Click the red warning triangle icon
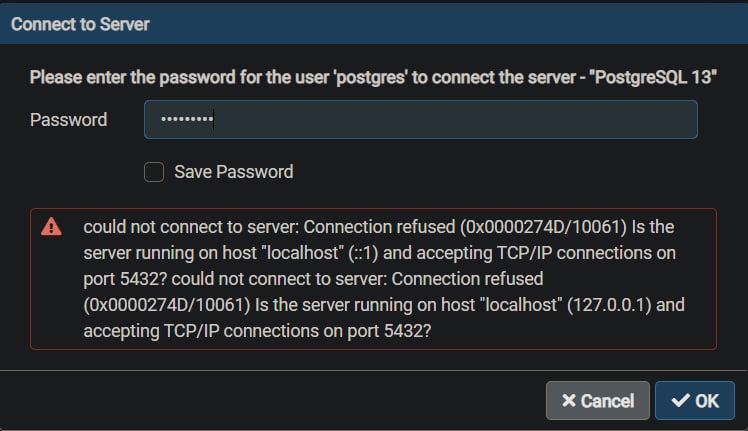This screenshot has height=431, width=748. [x=51, y=227]
